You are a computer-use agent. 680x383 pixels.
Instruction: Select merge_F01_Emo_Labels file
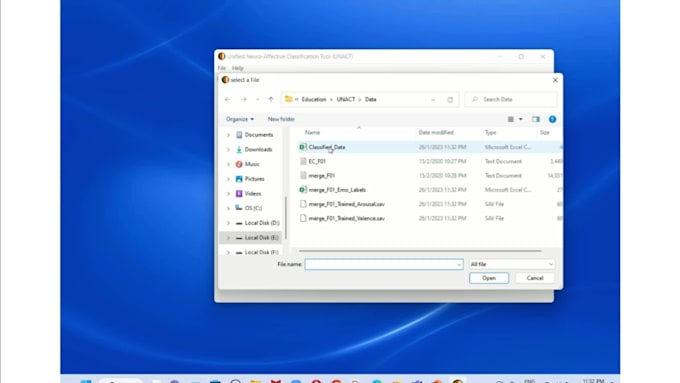pos(429,190)
